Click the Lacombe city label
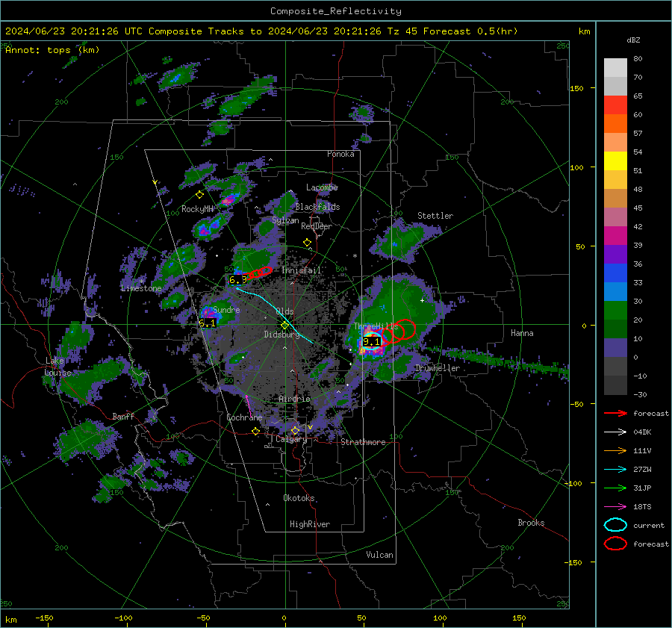The width and height of the screenshot is (672, 628). click(x=322, y=187)
